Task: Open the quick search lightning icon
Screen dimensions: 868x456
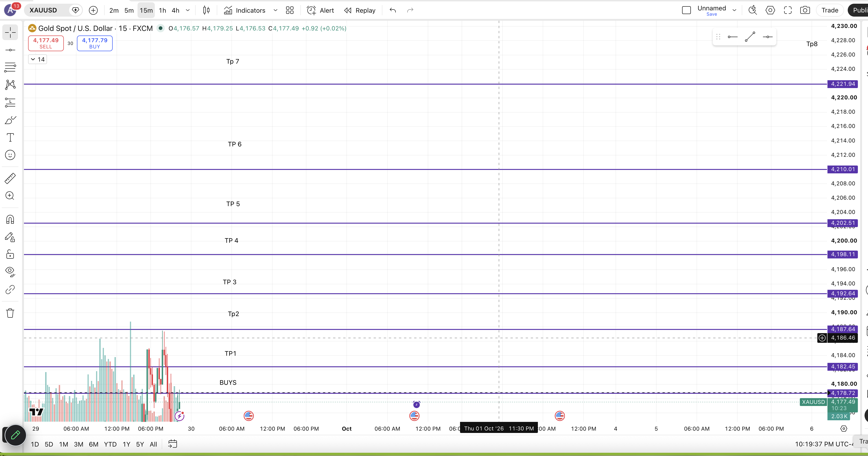Action: (752, 10)
